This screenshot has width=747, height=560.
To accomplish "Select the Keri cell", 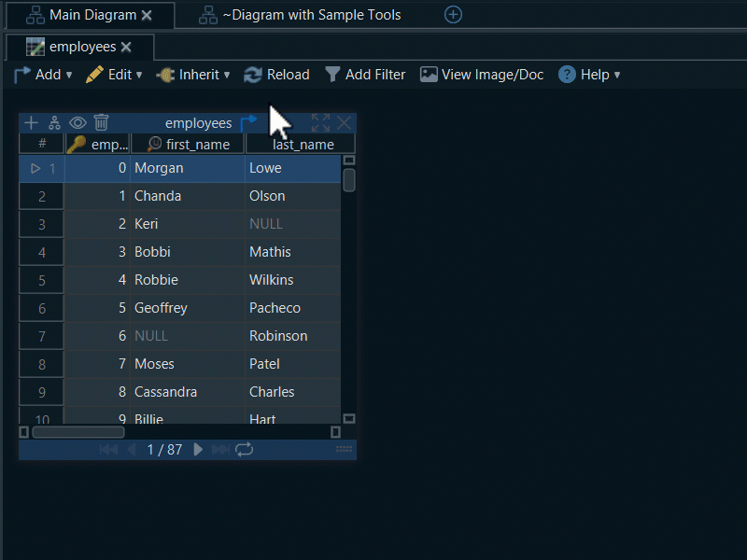I will pyautogui.click(x=188, y=224).
